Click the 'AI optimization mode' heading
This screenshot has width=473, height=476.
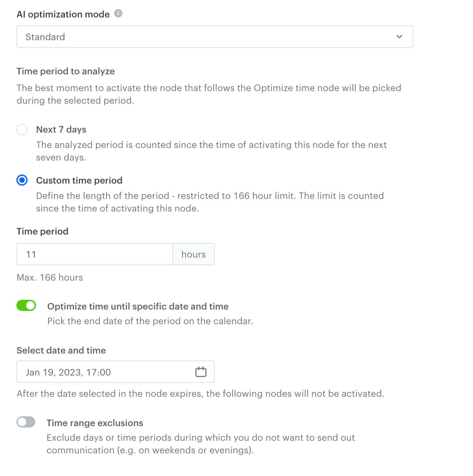coord(63,14)
